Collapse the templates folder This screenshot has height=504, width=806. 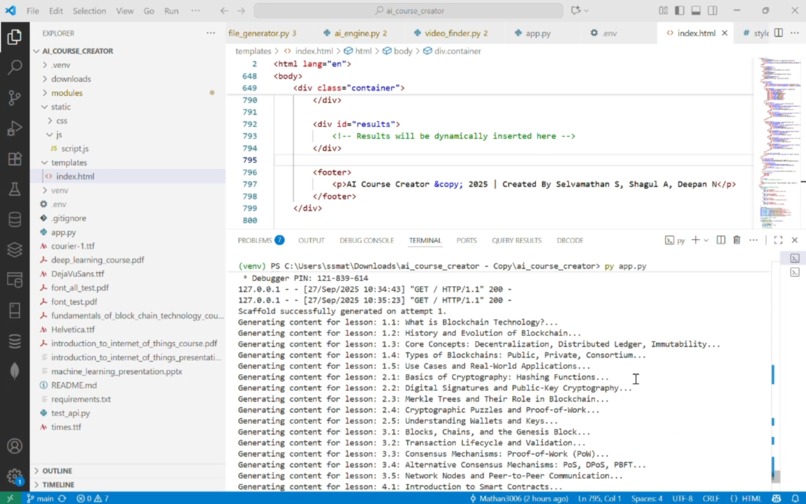click(69, 162)
